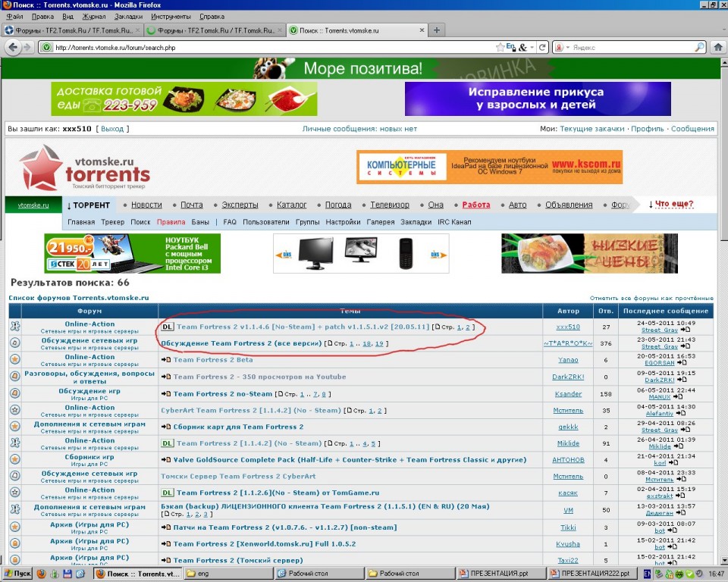This screenshot has height=582, width=728.
Task: Open topic Томски Сервер Team Fortress 2 CyberArt
Action: click(x=238, y=476)
